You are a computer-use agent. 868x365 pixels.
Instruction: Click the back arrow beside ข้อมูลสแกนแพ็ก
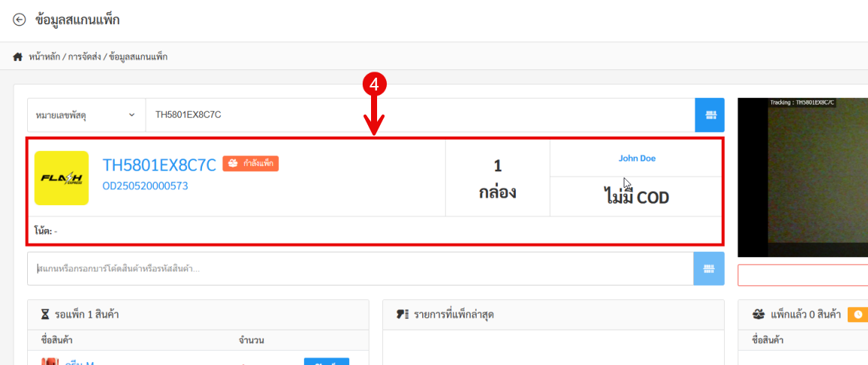20,20
